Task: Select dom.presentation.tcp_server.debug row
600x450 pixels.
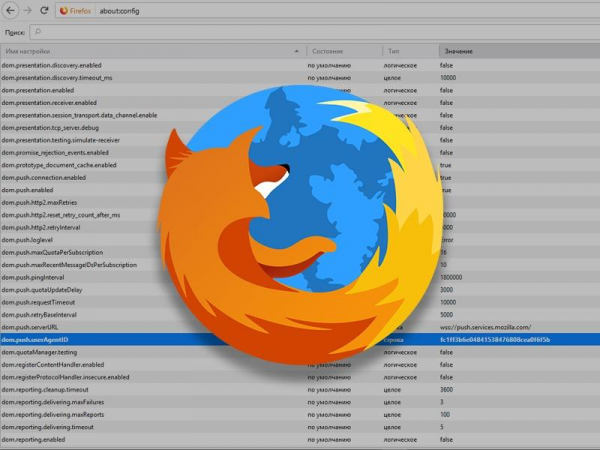Action: coord(300,128)
